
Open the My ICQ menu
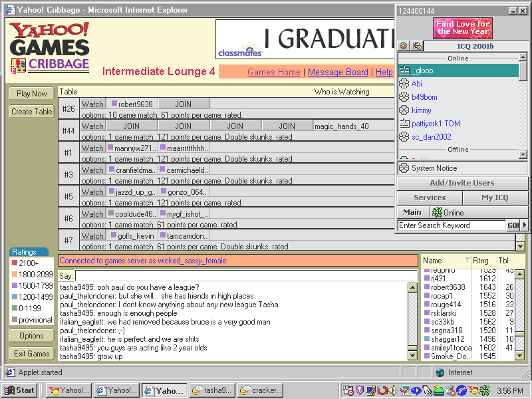coord(495,198)
